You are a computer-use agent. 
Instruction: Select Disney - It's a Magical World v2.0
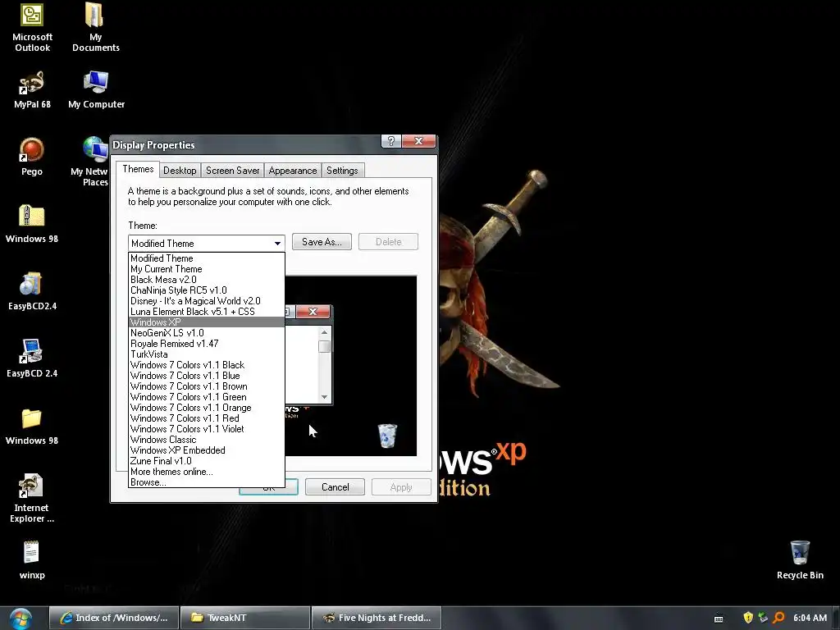coord(206,301)
